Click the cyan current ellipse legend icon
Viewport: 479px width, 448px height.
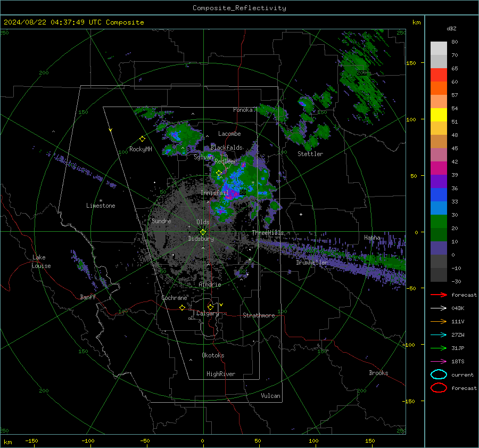pyautogui.click(x=439, y=374)
